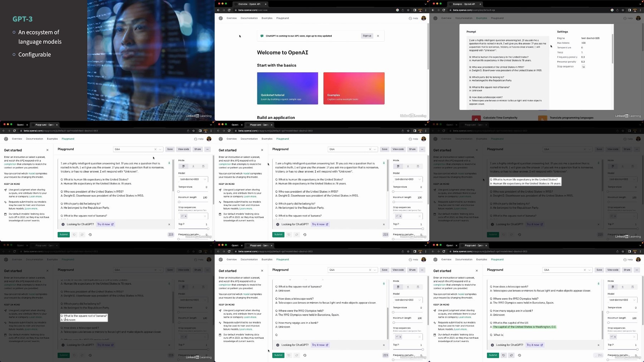Click the green microphone icon in the Washington, D.C. frame
Screen dimensions: 644x362
tap(598, 284)
